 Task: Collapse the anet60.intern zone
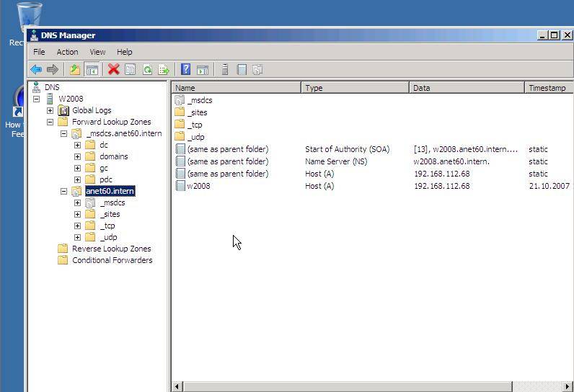[63, 191]
